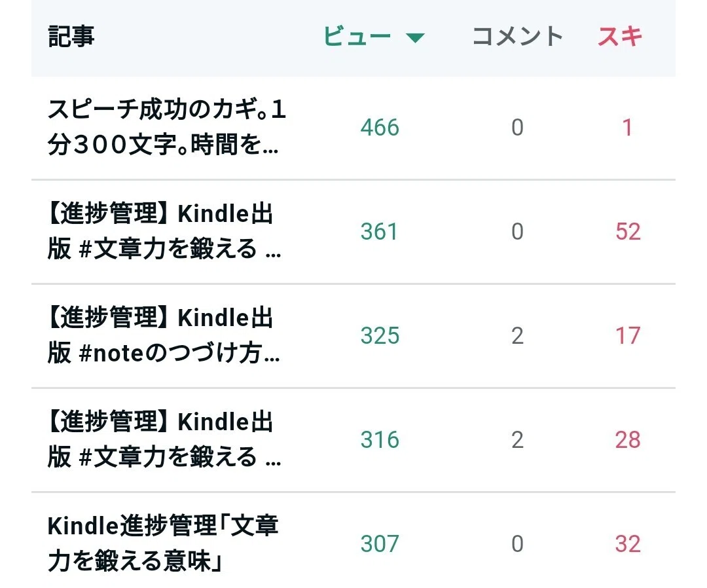Click the ビュー column header
Image resolution: width=707 pixels, height=588 pixels.
point(357,36)
